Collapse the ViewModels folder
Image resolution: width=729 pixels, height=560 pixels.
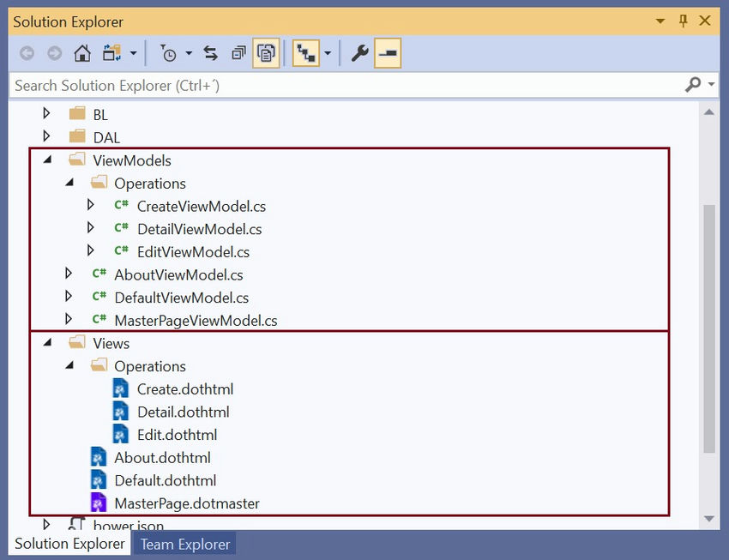[x=47, y=160]
